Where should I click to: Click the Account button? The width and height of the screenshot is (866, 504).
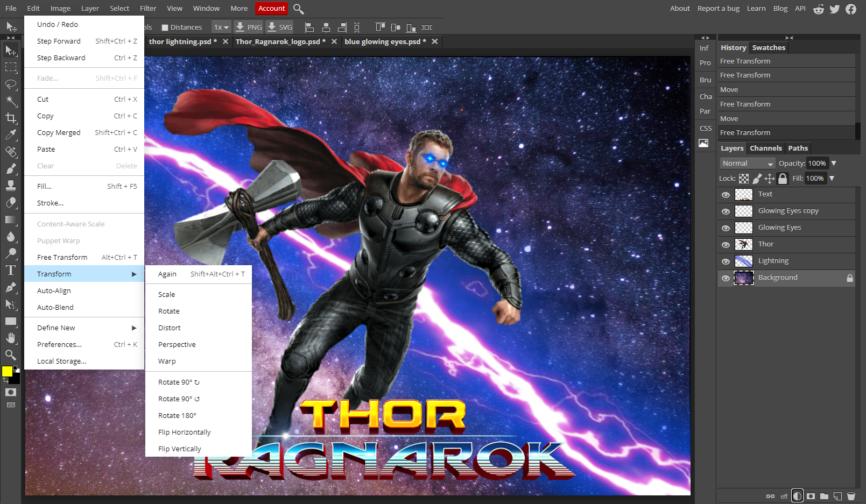272,9
